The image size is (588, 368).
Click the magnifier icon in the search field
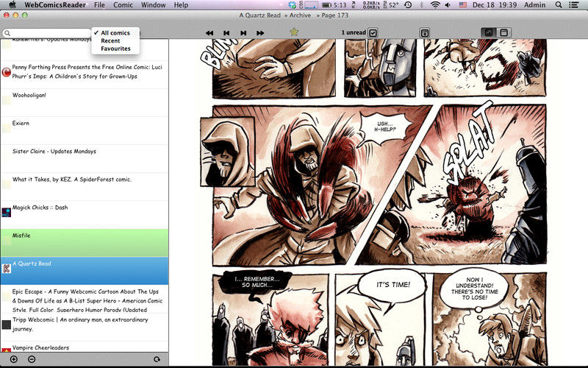[7, 33]
